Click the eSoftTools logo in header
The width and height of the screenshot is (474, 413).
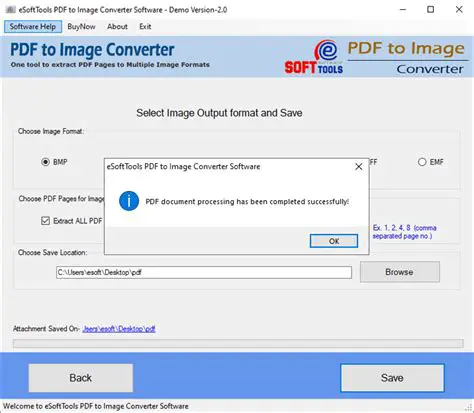tap(314, 57)
